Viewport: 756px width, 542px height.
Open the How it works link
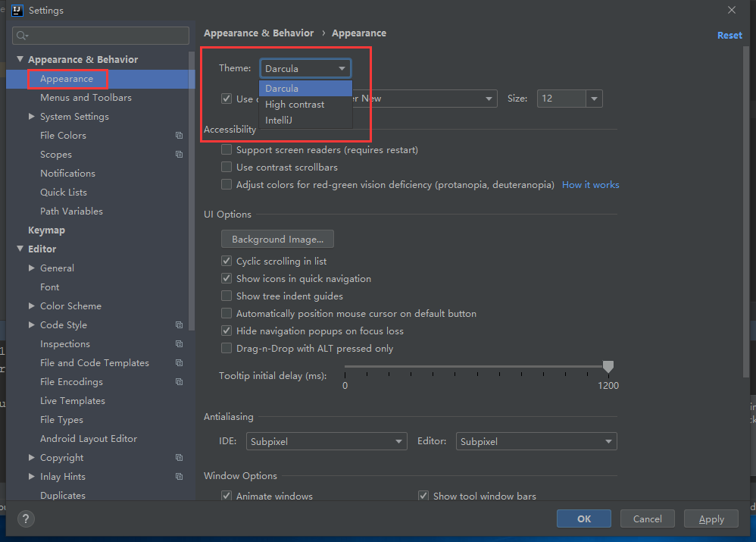coord(591,185)
